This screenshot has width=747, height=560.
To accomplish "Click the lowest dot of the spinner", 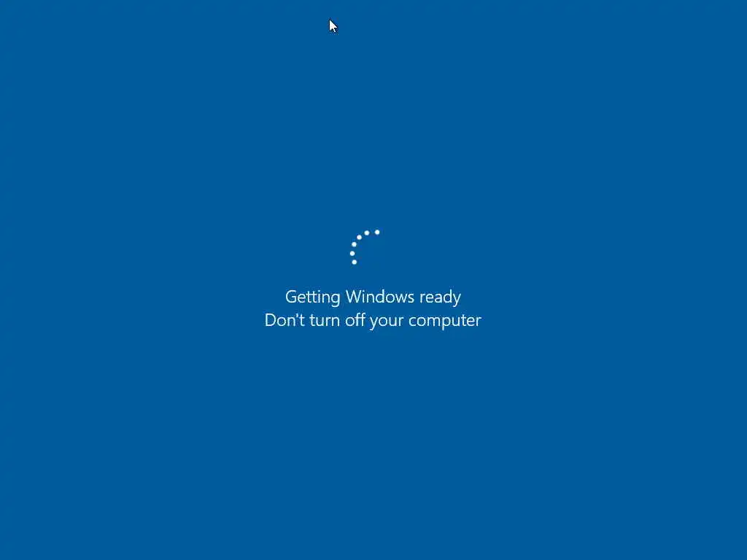I will (x=354, y=262).
